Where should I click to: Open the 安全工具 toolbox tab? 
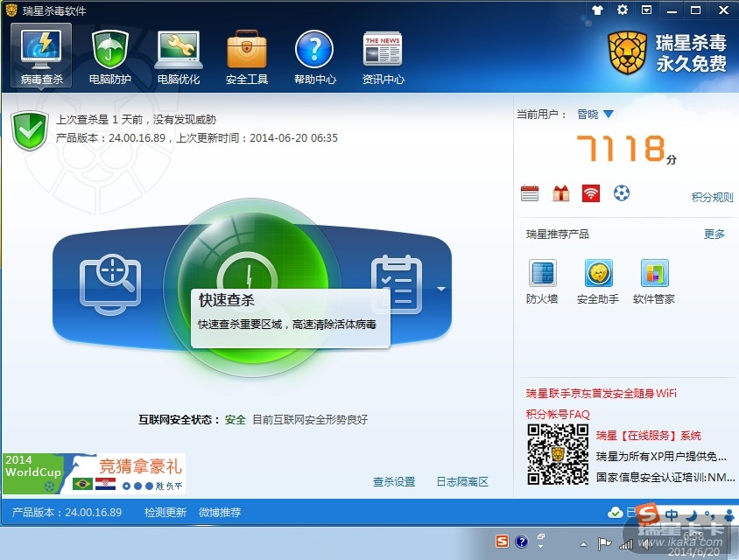click(247, 56)
